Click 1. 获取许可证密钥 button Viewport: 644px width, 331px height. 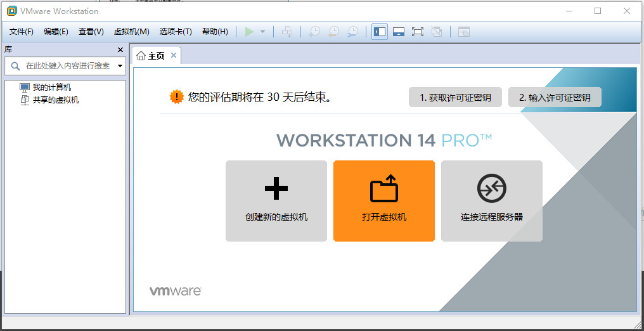pos(455,97)
